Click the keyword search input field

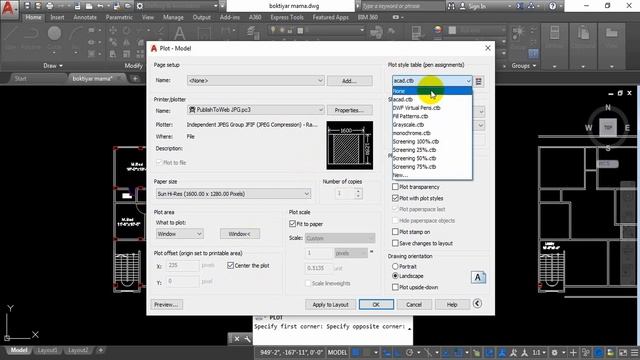[x=402, y=6]
